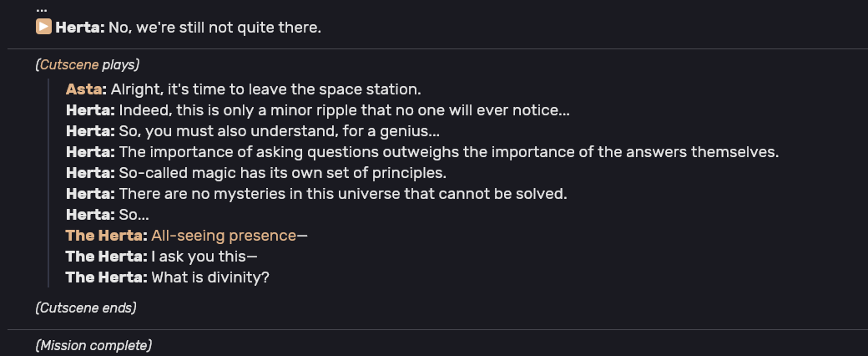The image size is (868, 356).
Task: Open the orange The Herta link
Action: click(x=103, y=236)
